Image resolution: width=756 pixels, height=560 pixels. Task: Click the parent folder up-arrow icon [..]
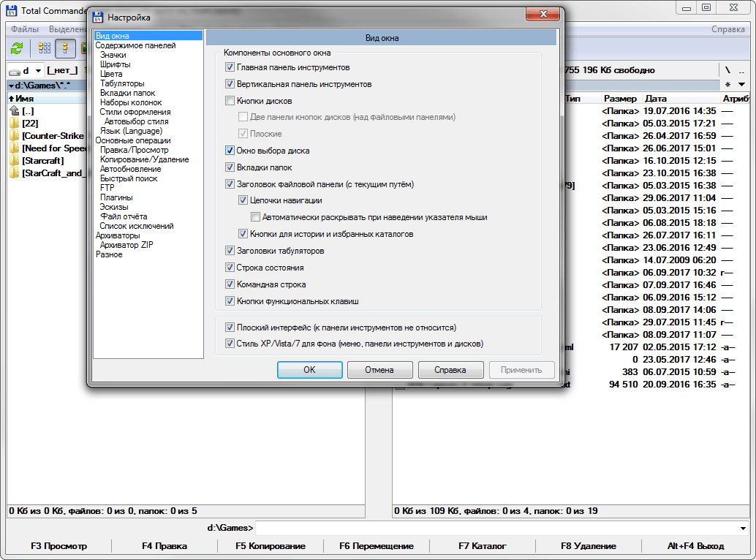click(x=15, y=111)
